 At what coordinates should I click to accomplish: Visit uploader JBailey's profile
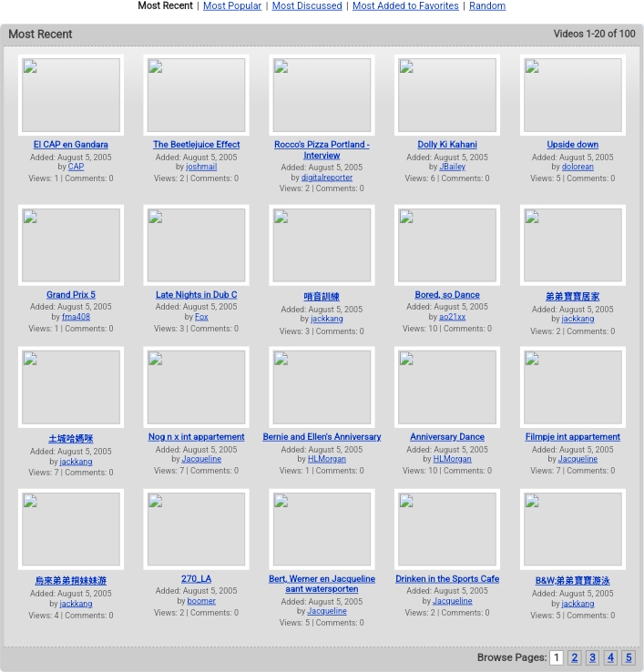coord(453,167)
